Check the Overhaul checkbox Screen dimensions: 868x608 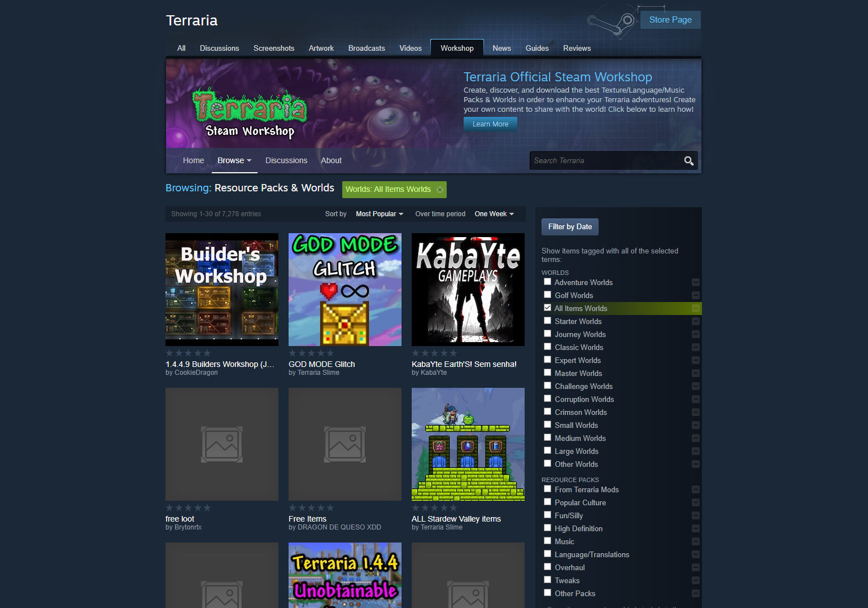coord(547,567)
